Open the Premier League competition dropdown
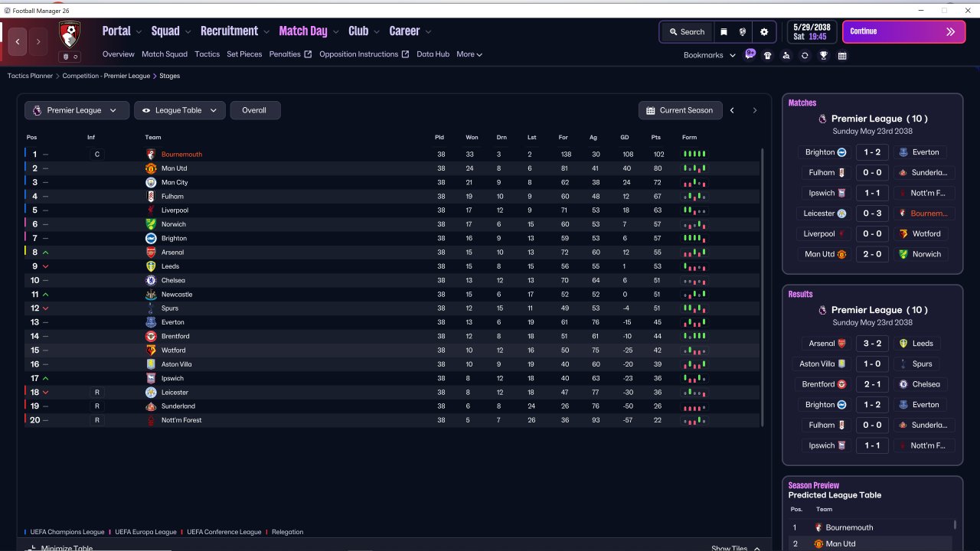 tap(77, 110)
